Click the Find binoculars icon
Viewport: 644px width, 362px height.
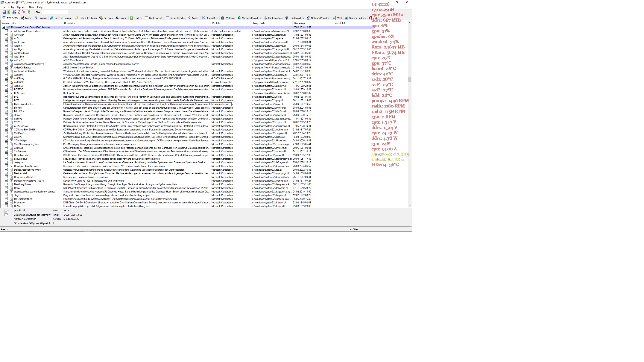[14, 12]
